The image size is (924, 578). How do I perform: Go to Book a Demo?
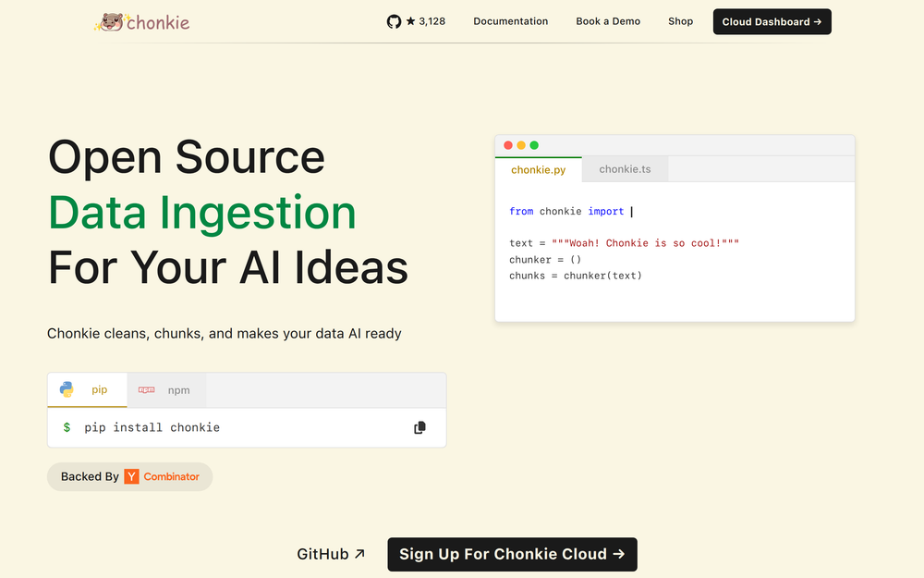[608, 21]
